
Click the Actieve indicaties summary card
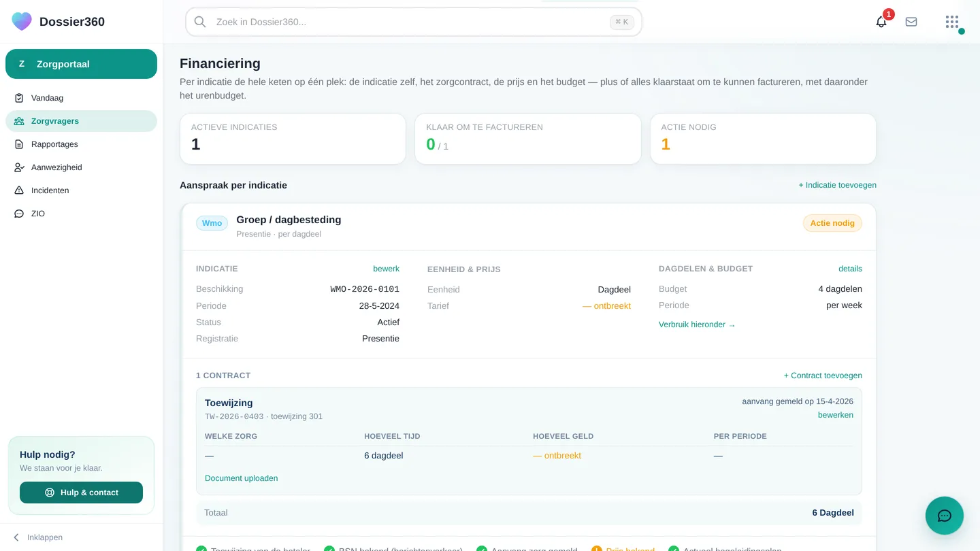click(293, 139)
